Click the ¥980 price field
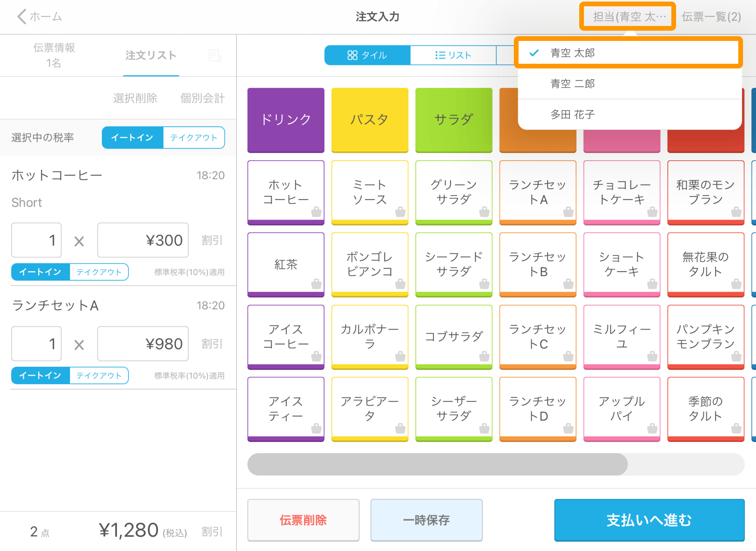This screenshot has width=756, height=551. tap(143, 344)
